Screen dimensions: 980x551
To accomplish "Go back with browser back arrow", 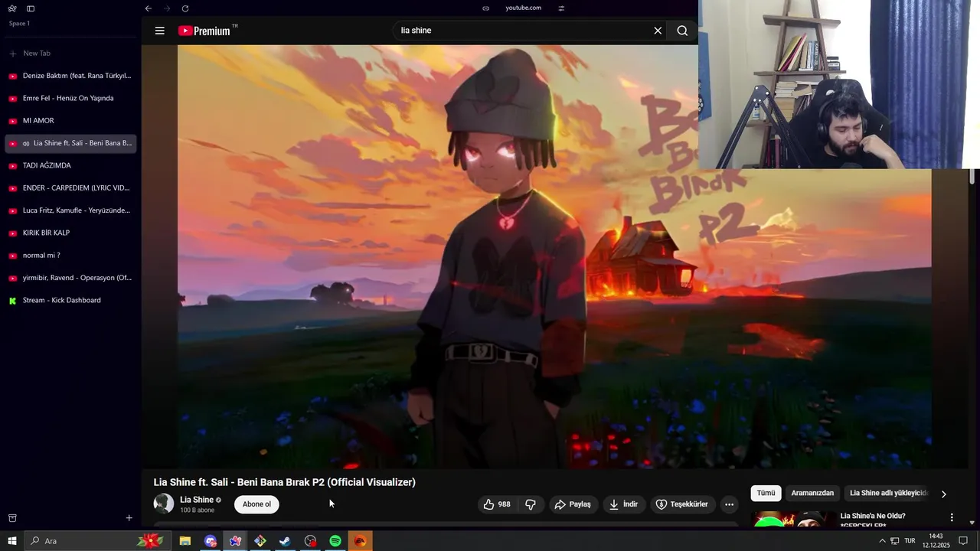I will coord(149,8).
